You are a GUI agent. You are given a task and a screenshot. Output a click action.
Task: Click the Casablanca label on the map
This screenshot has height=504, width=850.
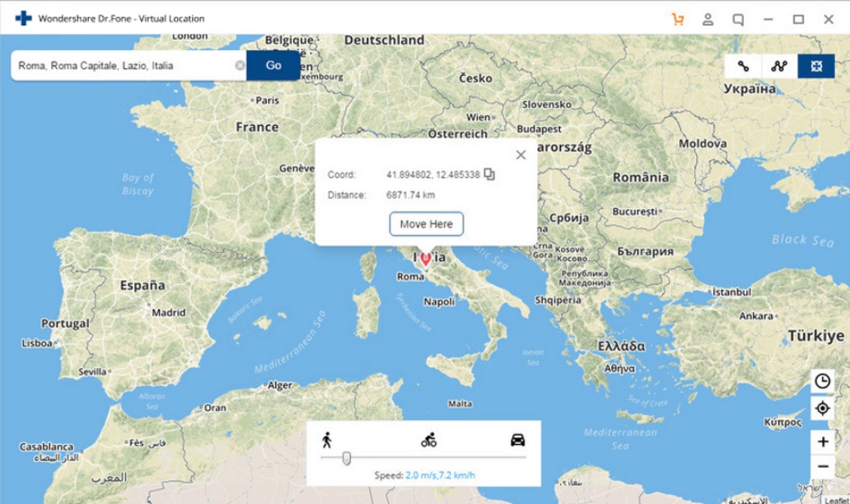(x=46, y=446)
